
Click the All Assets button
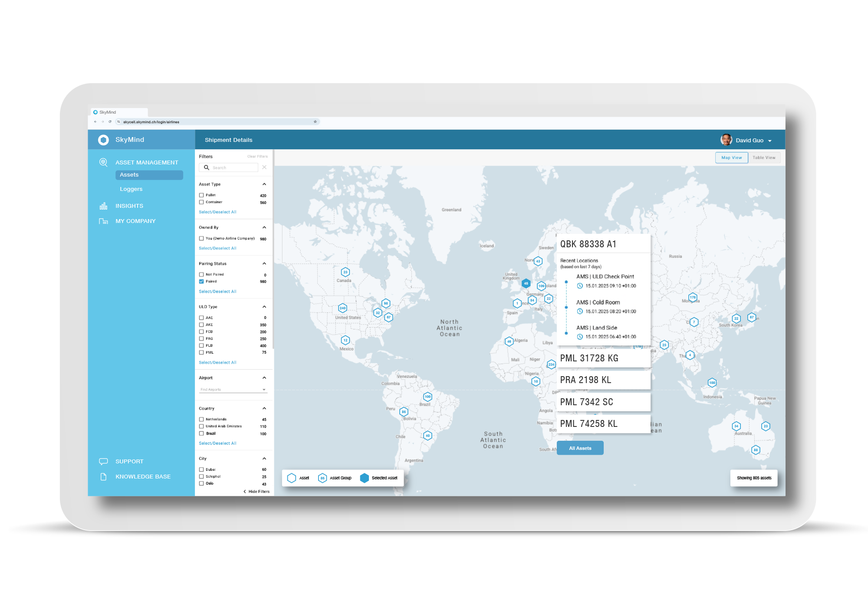click(x=580, y=448)
